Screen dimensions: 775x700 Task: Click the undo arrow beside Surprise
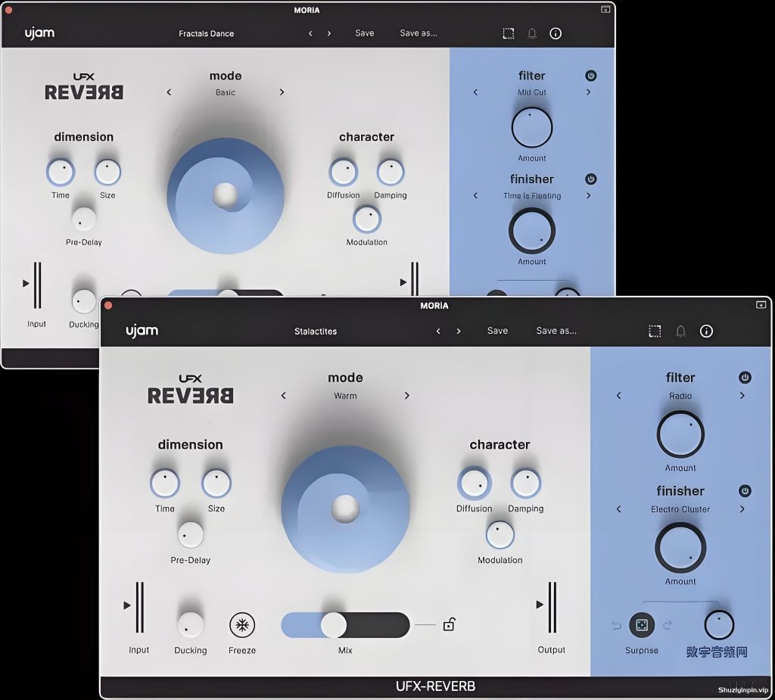pos(616,626)
